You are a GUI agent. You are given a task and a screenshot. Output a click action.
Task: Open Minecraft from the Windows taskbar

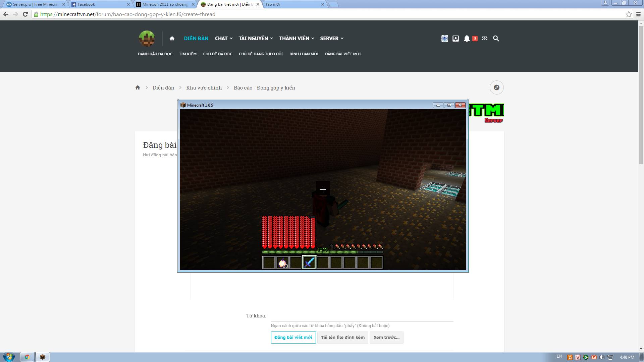[43, 357]
